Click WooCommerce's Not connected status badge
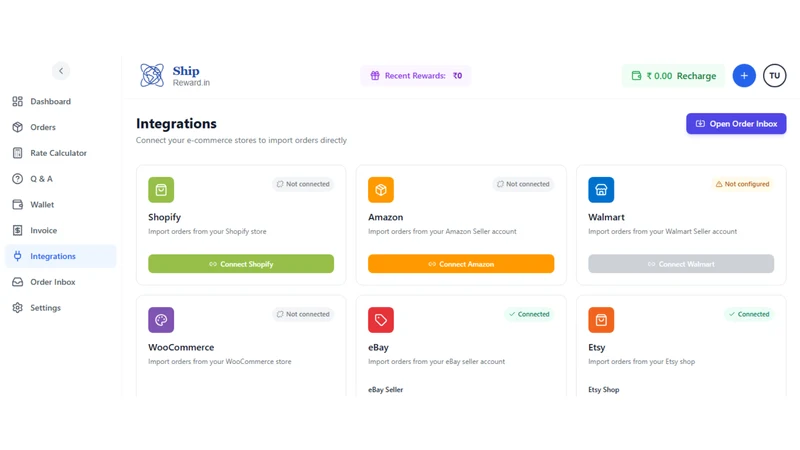This screenshot has width=800, height=450. pyautogui.click(x=303, y=314)
